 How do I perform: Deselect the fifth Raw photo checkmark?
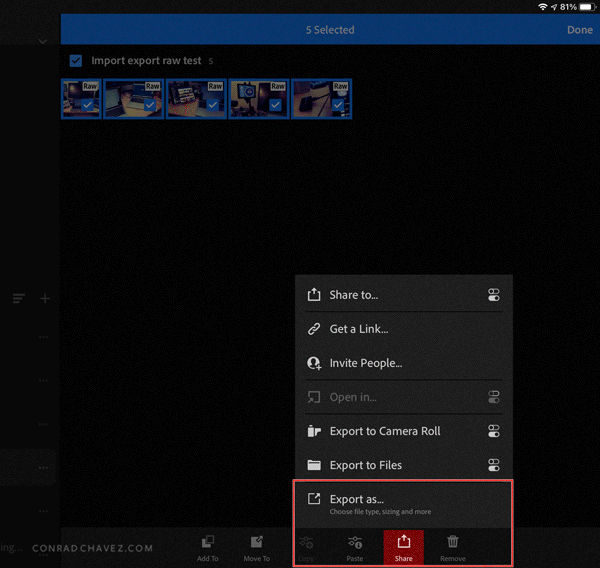click(x=338, y=104)
